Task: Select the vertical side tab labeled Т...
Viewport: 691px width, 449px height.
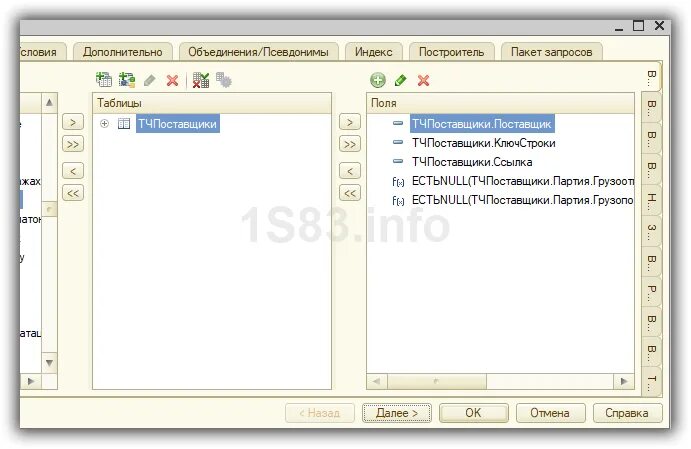Action: point(652,382)
